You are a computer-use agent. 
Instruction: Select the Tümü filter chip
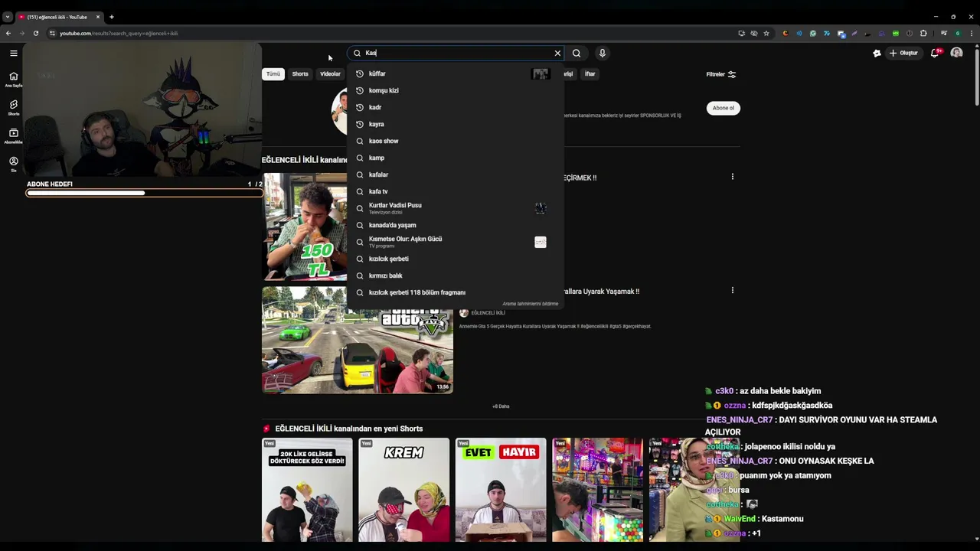pos(273,74)
